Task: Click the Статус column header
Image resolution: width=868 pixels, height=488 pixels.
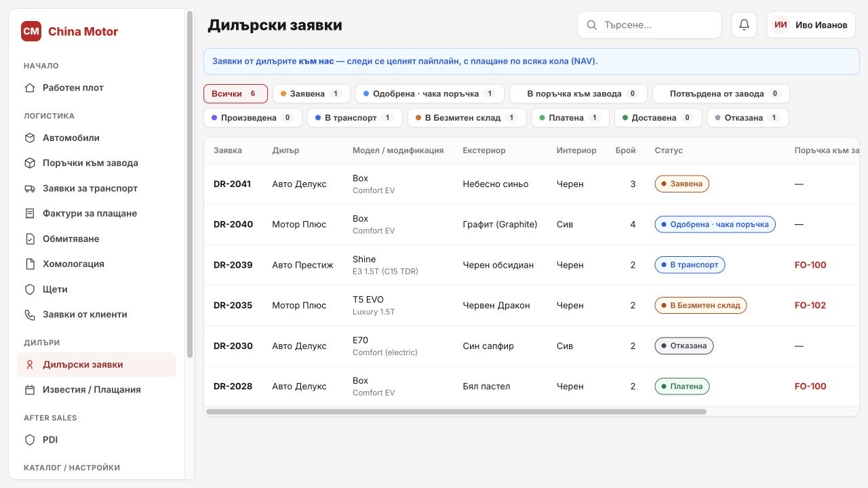Action: 669,150
